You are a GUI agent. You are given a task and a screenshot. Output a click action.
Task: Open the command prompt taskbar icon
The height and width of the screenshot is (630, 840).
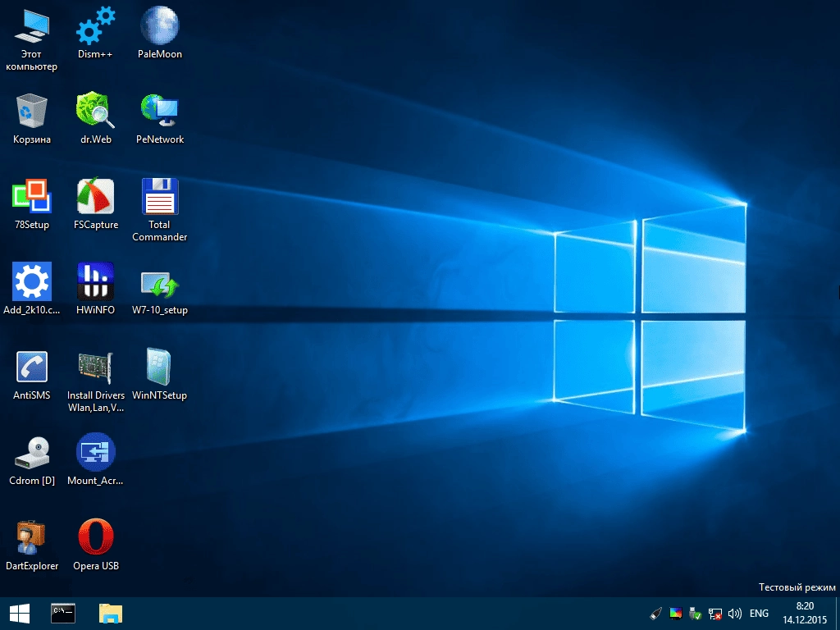pos(62,614)
